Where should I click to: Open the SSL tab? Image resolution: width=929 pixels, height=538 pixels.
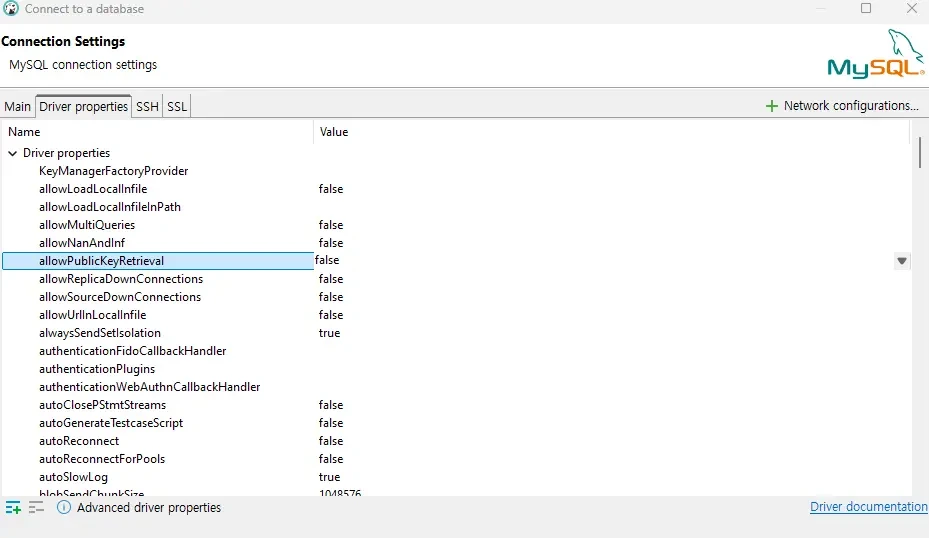[177, 107]
